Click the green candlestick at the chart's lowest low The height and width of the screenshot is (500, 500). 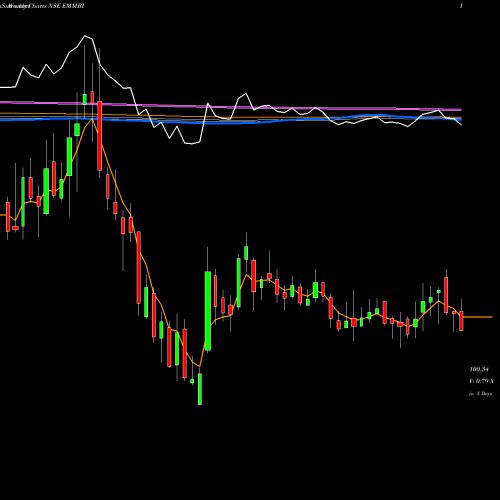coord(200,389)
